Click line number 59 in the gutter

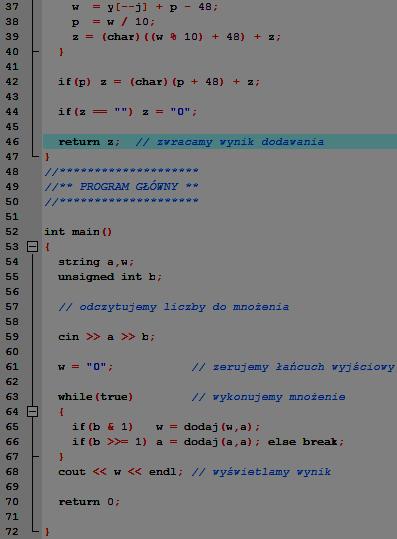12,337
